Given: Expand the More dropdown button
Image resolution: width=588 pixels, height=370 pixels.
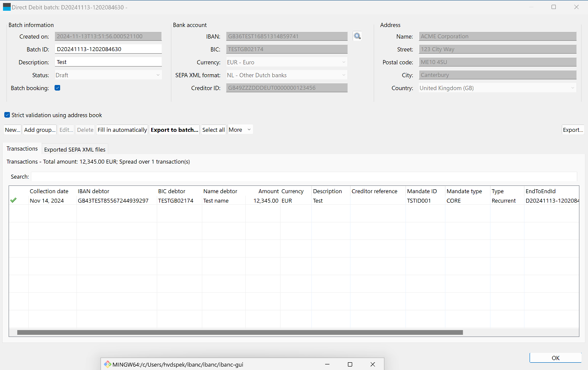Looking at the screenshot, I should [240, 130].
